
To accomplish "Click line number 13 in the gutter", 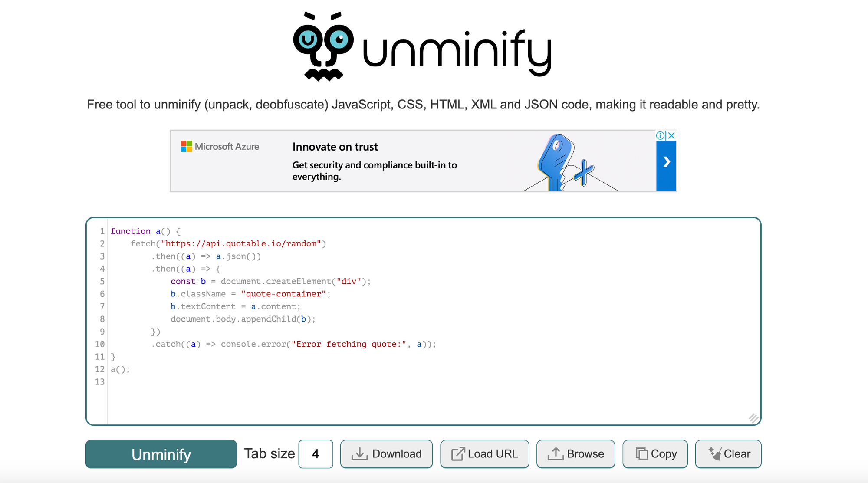I will pos(100,382).
